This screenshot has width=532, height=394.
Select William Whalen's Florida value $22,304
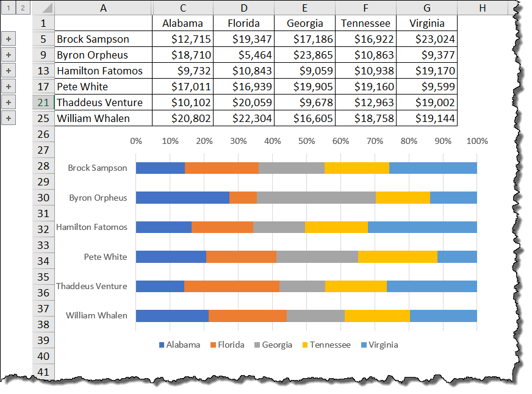(x=243, y=118)
